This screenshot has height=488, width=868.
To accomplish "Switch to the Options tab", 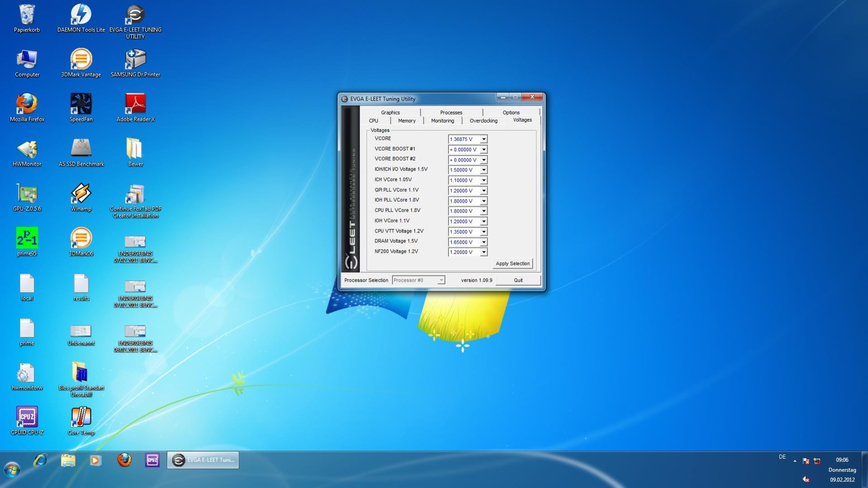I will [x=511, y=112].
